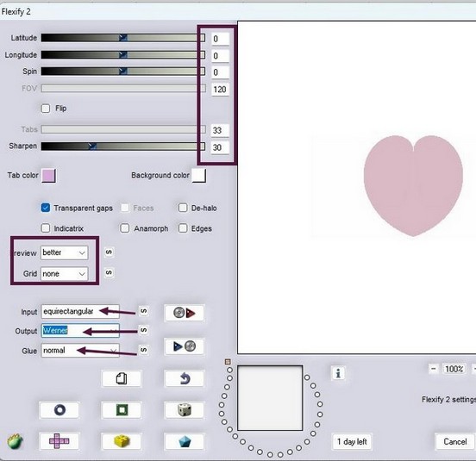The width and height of the screenshot is (476, 461).
Task: Click the blue polyhedron gem button
Action: coord(184,441)
